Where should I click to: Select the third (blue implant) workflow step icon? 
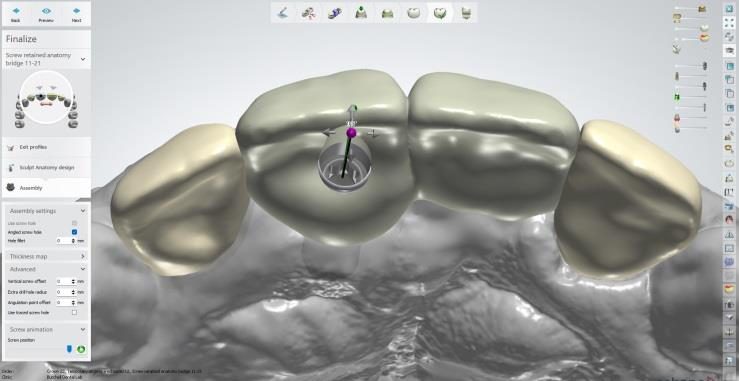(x=335, y=13)
